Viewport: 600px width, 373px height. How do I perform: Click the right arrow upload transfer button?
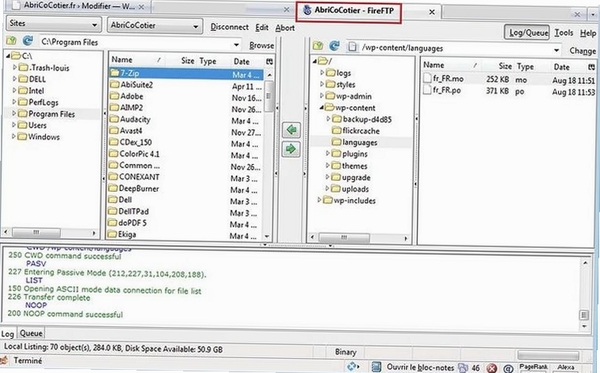click(x=291, y=149)
